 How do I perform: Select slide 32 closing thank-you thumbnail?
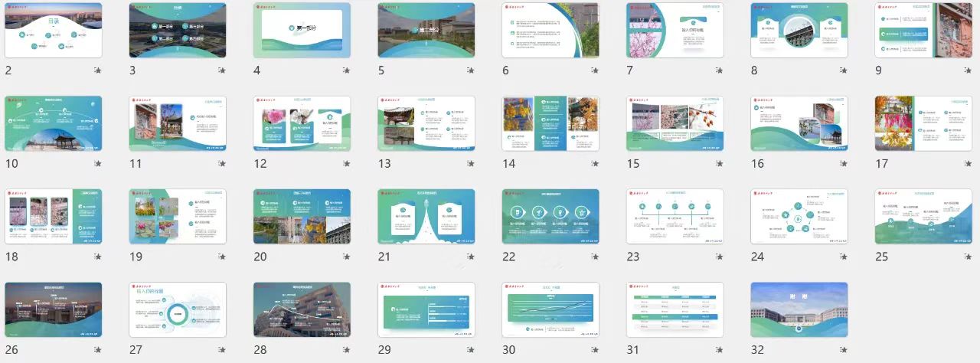tap(799, 310)
